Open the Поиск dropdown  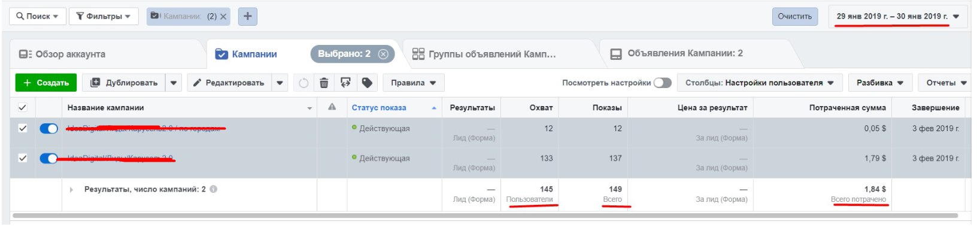[37, 16]
